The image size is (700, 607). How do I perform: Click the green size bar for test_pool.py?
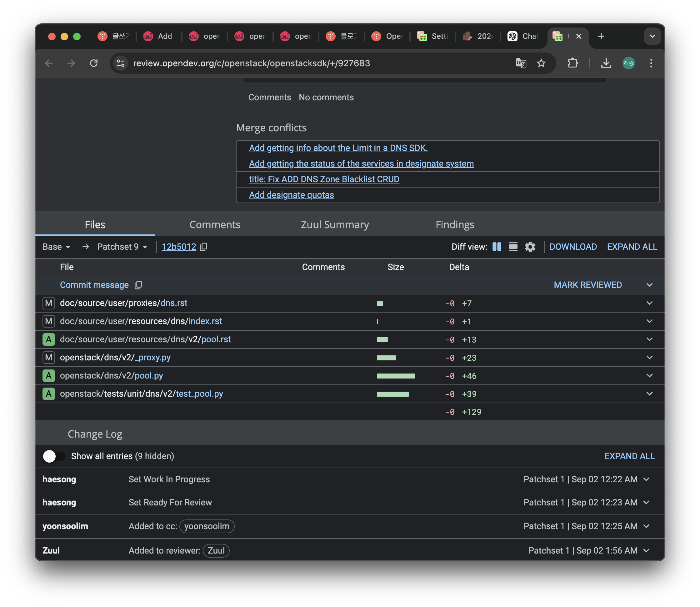(393, 394)
